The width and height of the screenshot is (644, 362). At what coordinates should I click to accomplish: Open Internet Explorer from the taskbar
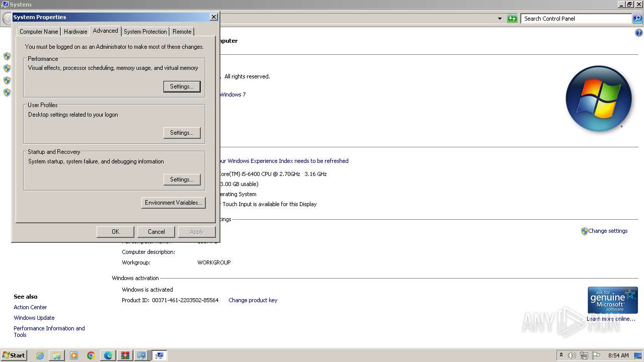40,355
